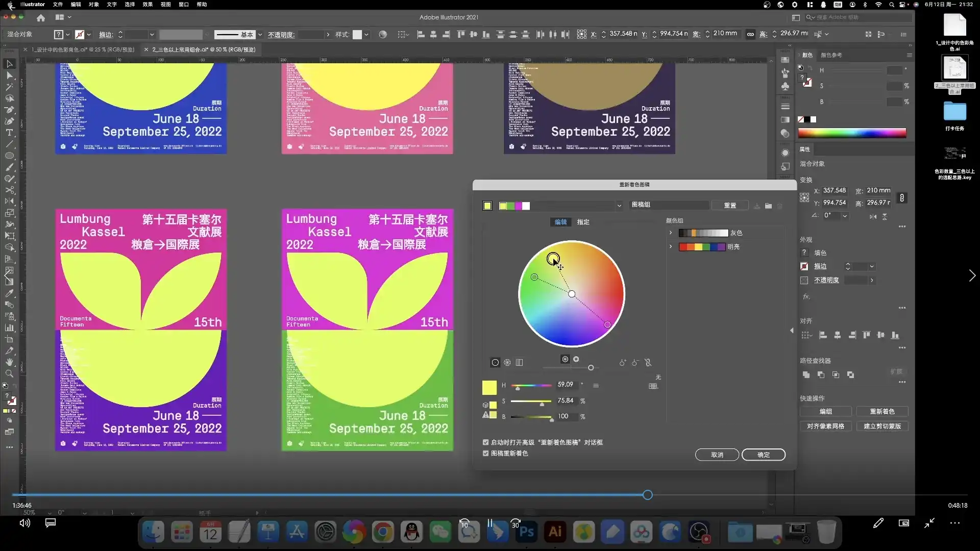Select the Scissors tool
980x551 pixels.
(9, 190)
